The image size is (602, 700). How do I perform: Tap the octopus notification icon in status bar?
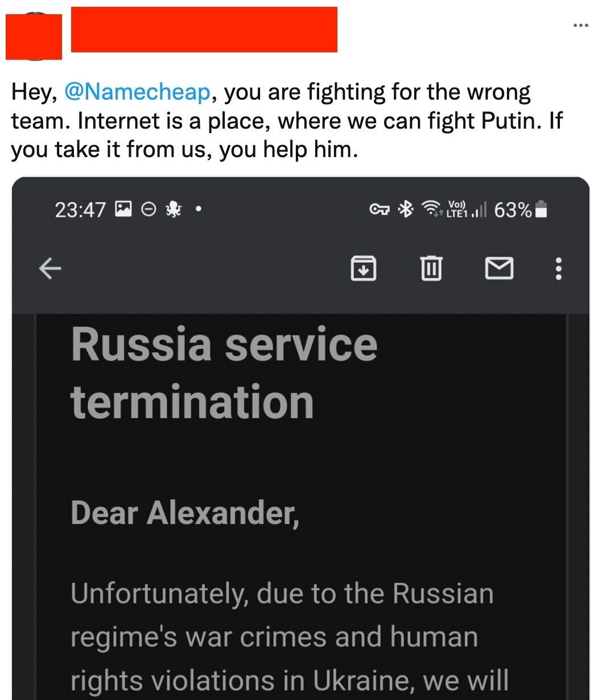click(172, 210)
